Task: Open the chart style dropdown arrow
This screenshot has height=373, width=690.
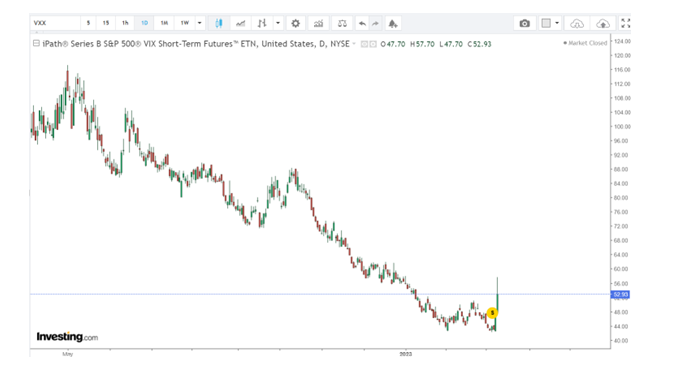Action: (278, 23)
